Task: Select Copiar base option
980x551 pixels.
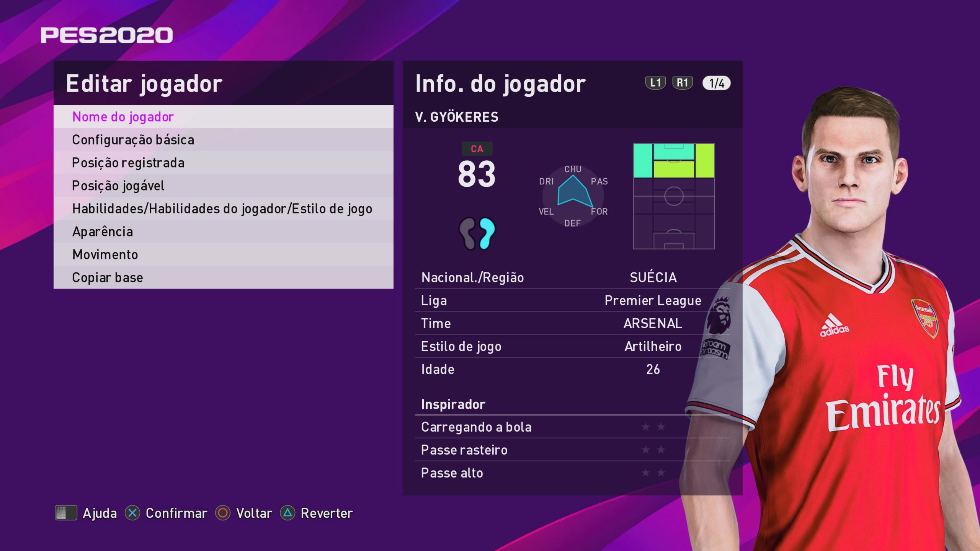Action: (224, 277)
